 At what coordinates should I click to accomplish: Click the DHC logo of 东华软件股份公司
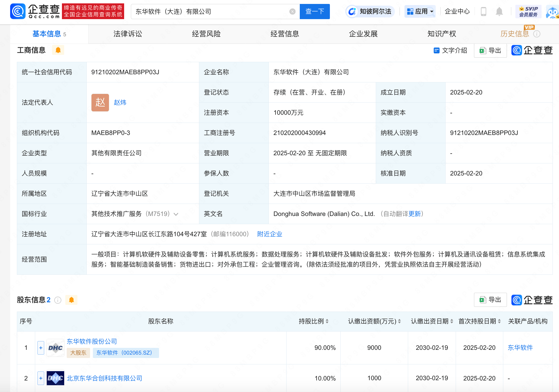pyautogui.click(x=55, y=348)
